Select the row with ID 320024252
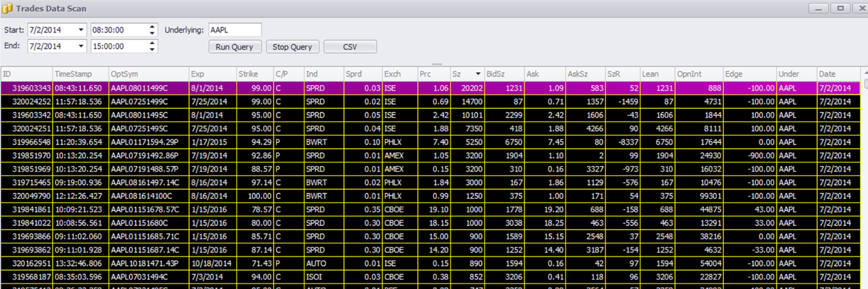868x289 pixels. pos(431,101)
